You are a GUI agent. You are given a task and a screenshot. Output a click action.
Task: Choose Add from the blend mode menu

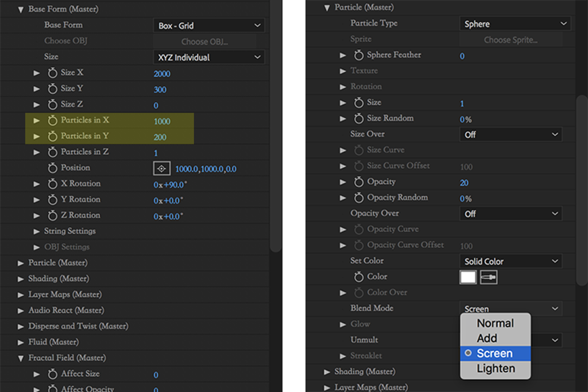(487, 338)
